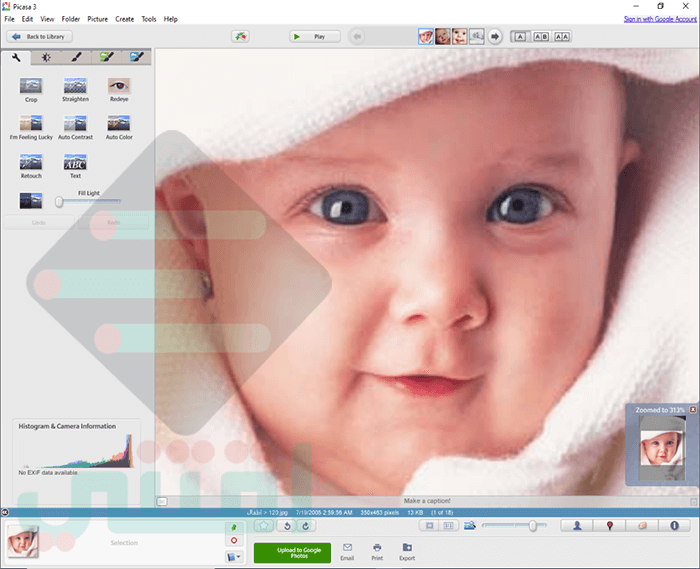The image size is (700, 569).
Task: Toggle the People panel icon
Action: [577, 526]
